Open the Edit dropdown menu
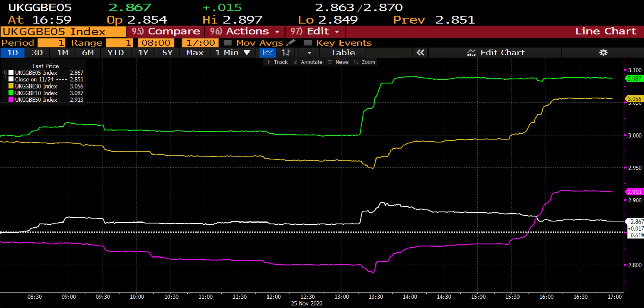The height and width of the screenshot is (308, 644). [x=315, y=31]
